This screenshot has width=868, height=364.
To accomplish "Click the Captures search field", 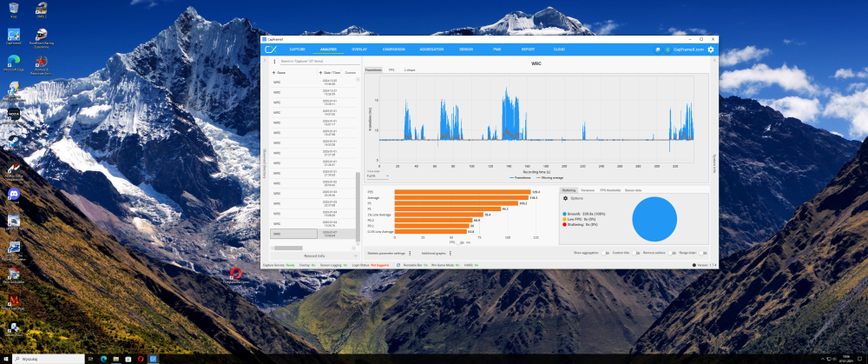I will point(319,61).
